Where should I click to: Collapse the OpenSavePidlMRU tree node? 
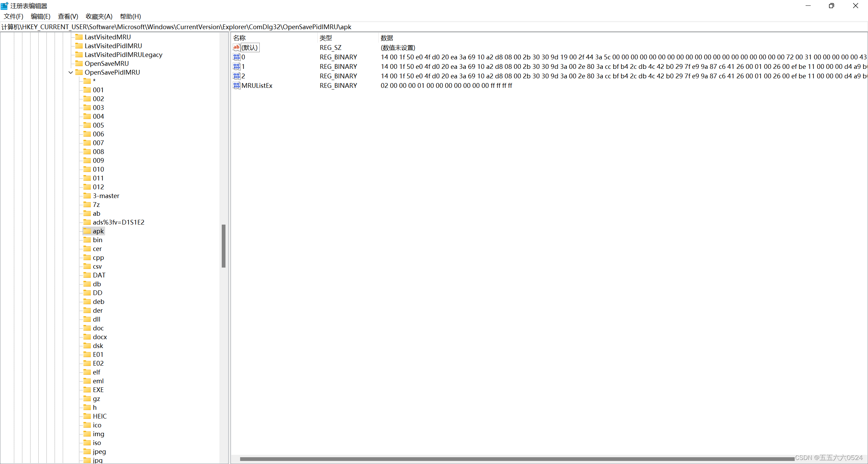(71, 72)
